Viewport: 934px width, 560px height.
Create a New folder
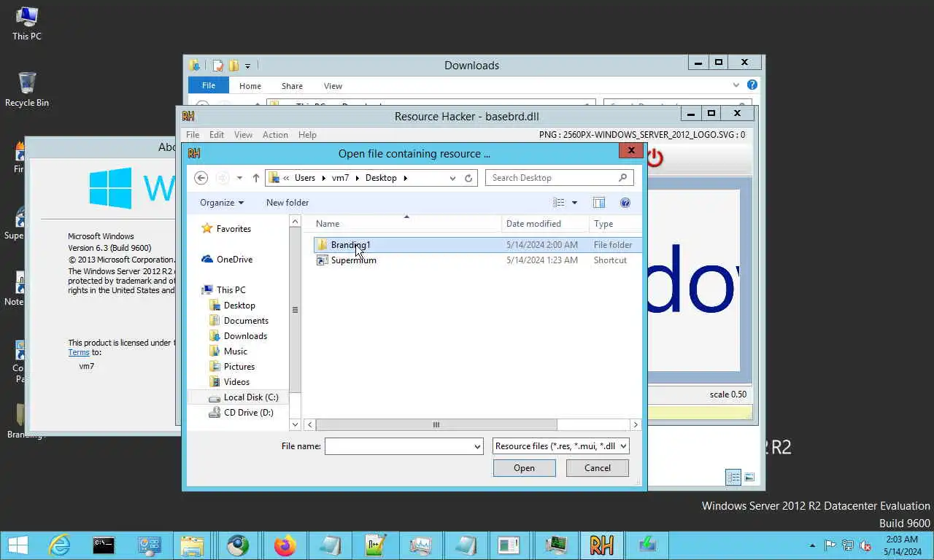coord(287,203)
